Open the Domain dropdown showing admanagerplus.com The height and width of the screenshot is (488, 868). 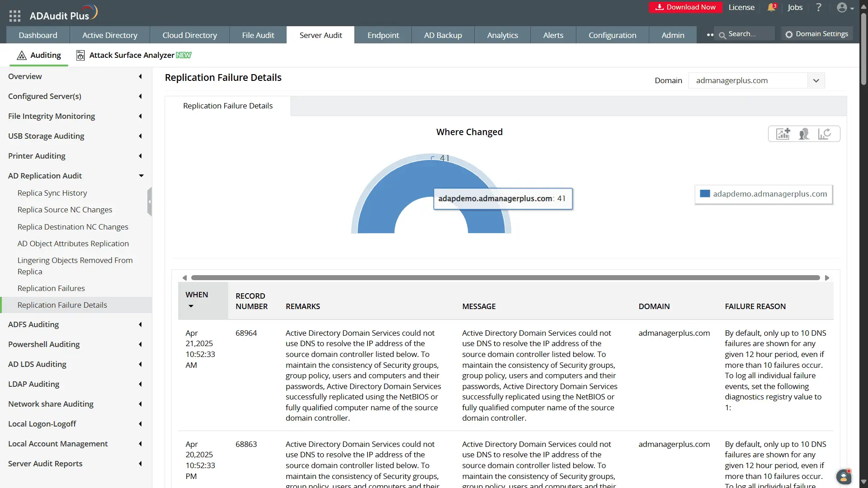816,80
